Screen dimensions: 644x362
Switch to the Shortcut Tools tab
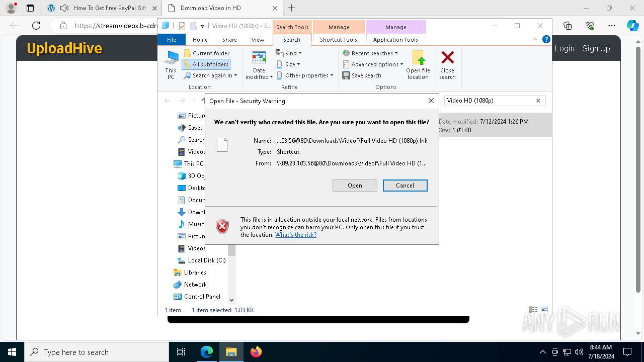coord(339,40)
